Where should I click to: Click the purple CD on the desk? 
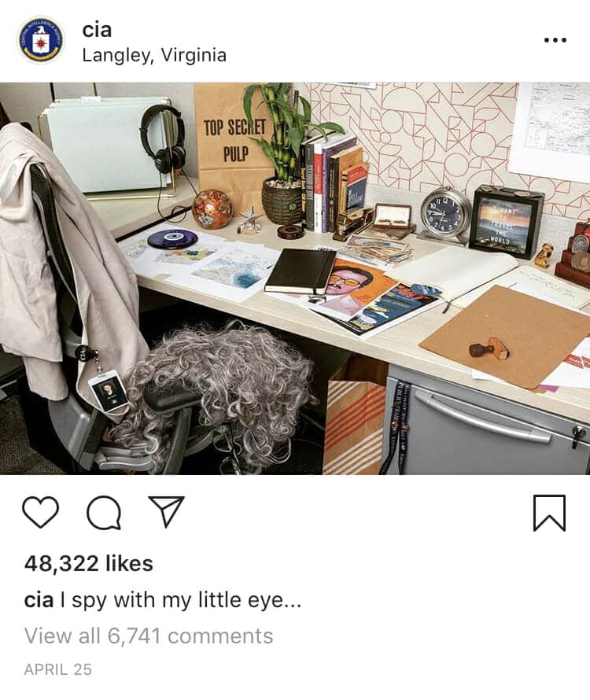coord(172,239)
